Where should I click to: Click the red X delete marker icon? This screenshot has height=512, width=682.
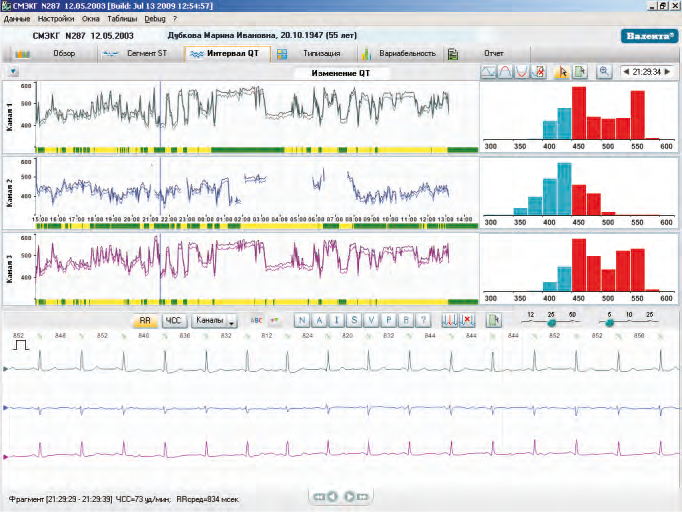(467, 321)
